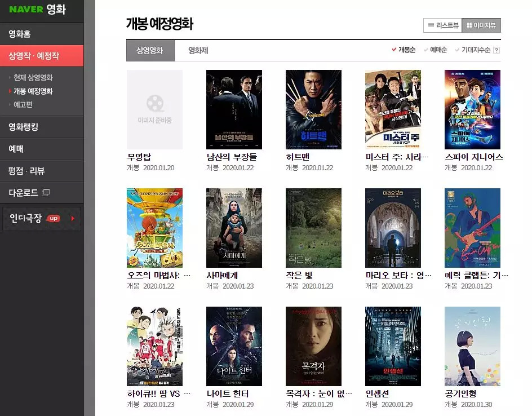Sort movies by 개봉순
532x416 pixels.
[404, 50]
